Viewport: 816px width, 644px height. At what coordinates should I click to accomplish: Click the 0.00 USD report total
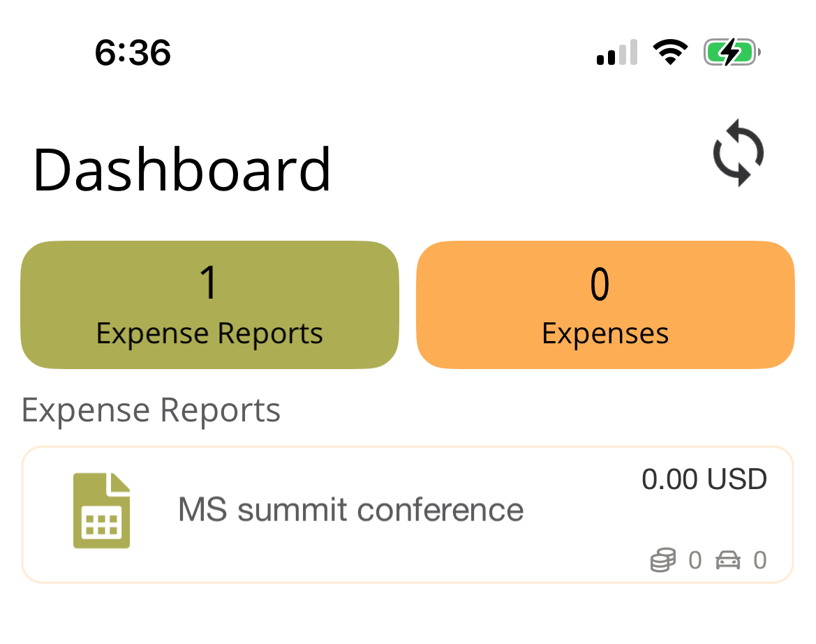tap(704, 479)
